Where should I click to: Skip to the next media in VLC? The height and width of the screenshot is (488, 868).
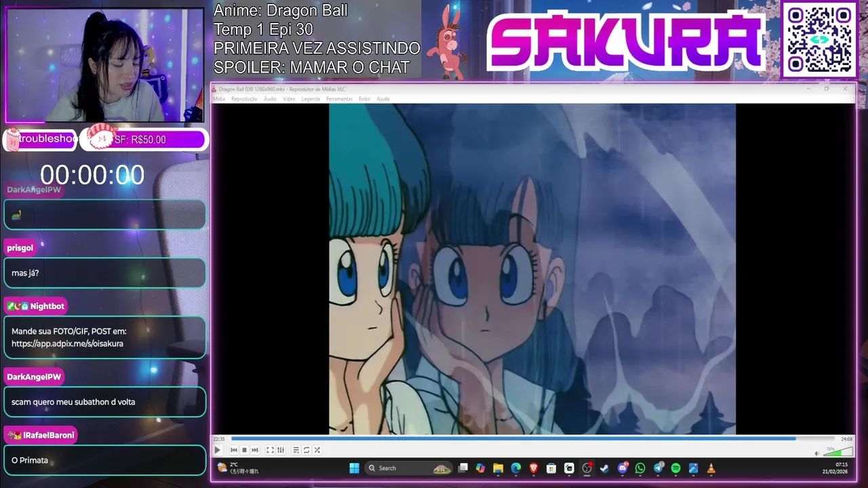[255, 450]
